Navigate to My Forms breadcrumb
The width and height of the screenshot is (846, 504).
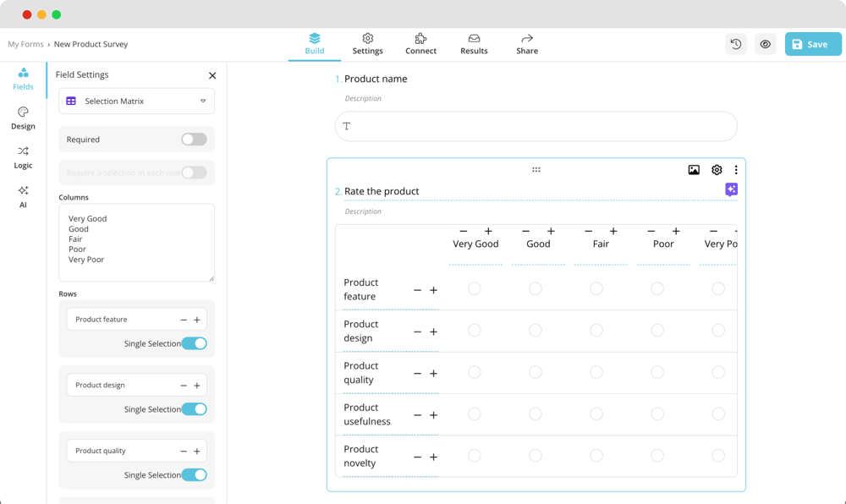click(25, 44)
